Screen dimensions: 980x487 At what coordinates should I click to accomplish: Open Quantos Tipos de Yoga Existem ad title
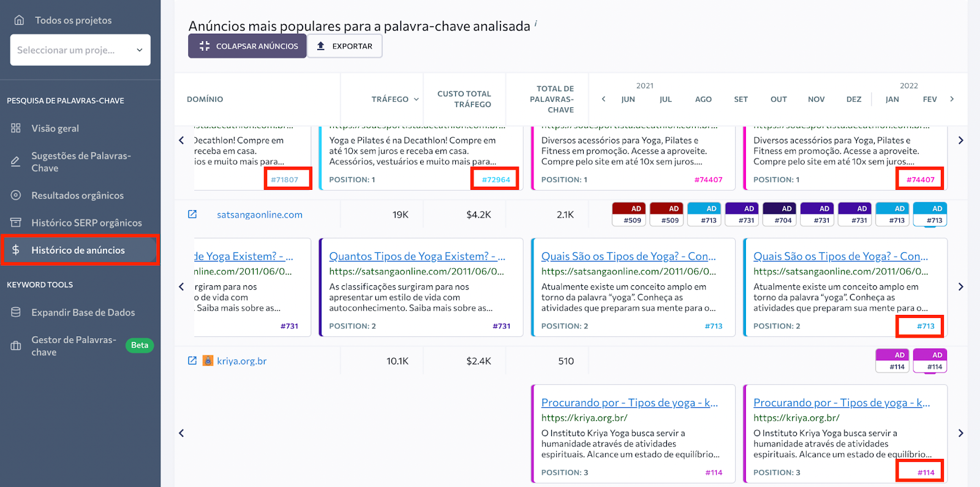tap(417, 256)
